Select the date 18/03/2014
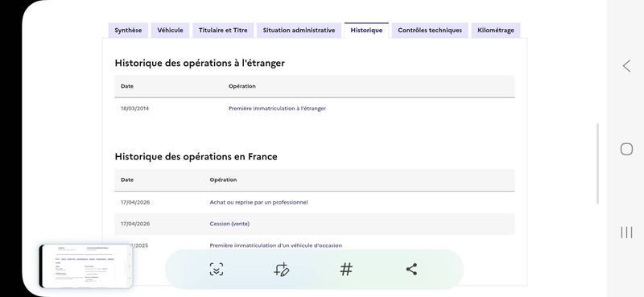 click(x=134, y=109)
